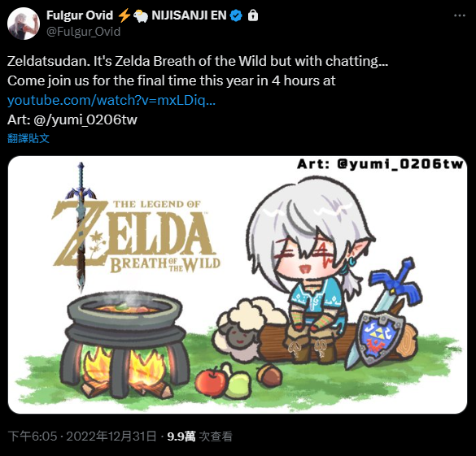Open the youtube.com/watch link
476x456 pixels.
coord(111,100)
